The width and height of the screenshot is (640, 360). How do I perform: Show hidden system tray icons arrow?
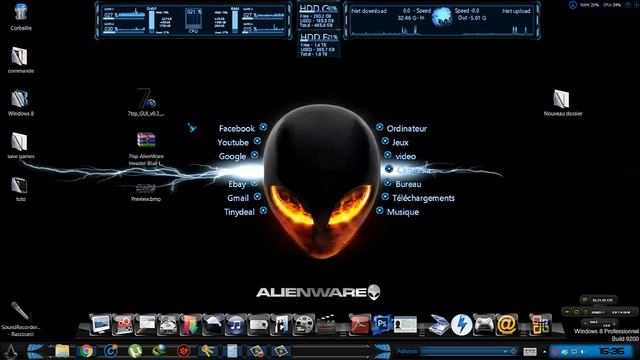point(544,351)
